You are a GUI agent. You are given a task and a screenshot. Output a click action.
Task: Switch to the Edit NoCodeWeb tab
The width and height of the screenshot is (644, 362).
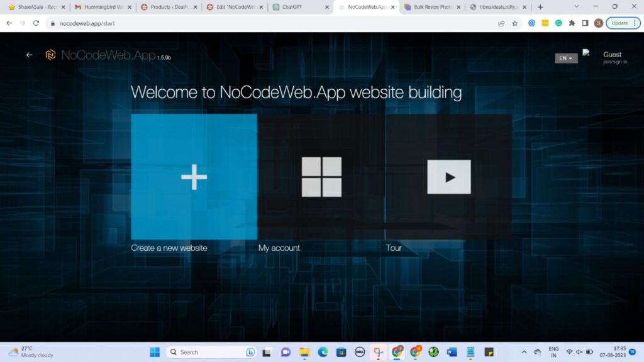235,7
